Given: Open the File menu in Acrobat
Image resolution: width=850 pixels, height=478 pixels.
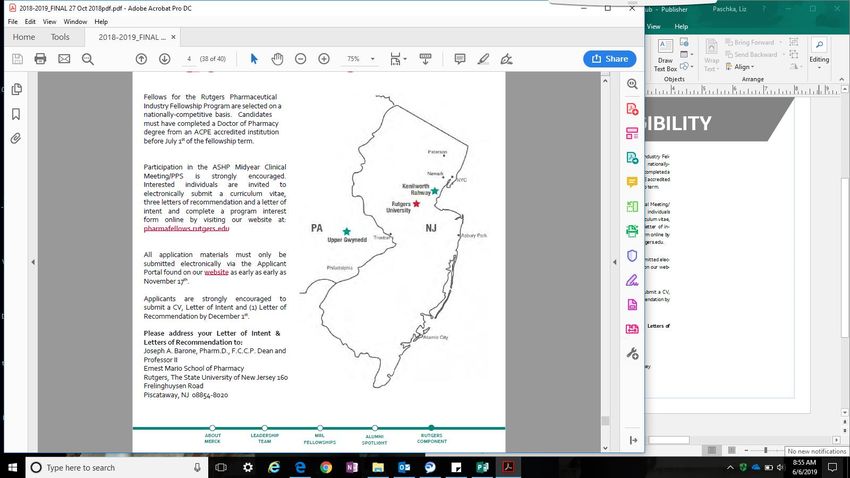Looking at the screenshot, I should [12, 22].
